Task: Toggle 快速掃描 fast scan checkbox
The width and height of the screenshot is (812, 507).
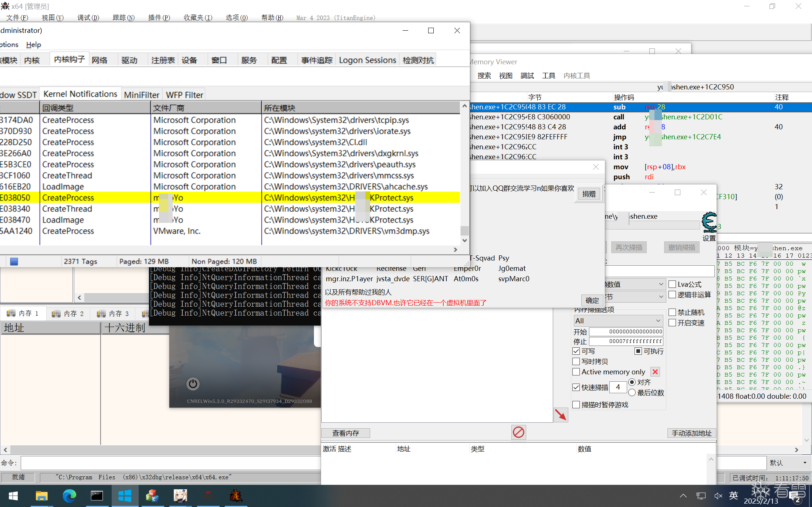Action: coord(576,387)
